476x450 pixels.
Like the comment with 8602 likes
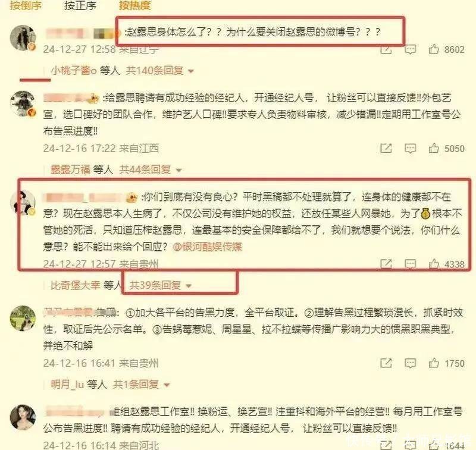point(434,49)
